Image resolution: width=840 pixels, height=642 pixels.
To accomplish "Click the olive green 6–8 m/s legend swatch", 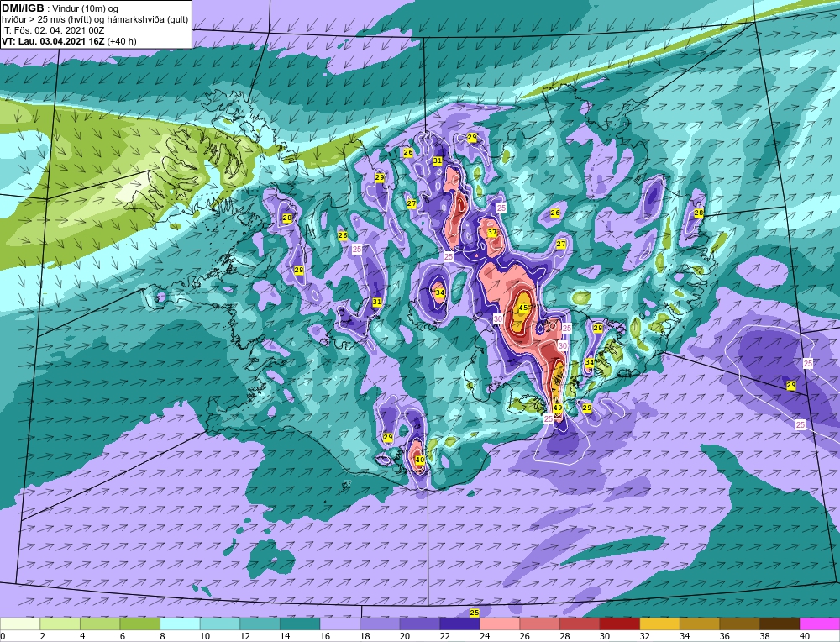I will (x=139, y=624).
